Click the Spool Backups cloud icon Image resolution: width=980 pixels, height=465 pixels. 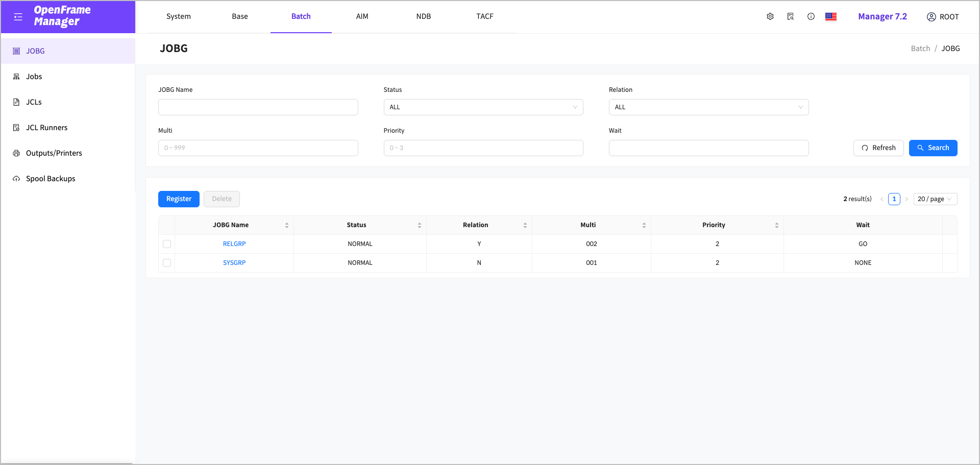[16, 179]
